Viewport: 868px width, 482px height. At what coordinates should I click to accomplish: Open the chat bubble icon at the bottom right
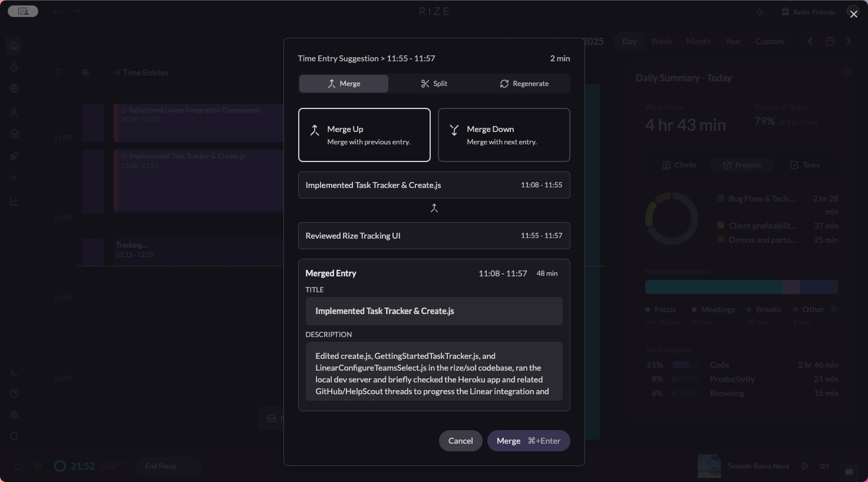pos(849,472)
